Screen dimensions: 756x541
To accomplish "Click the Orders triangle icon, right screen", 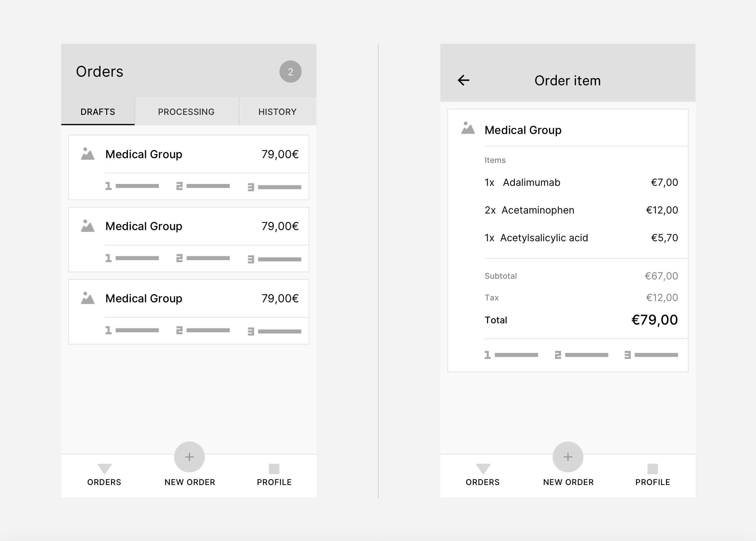I will [483, 468].
